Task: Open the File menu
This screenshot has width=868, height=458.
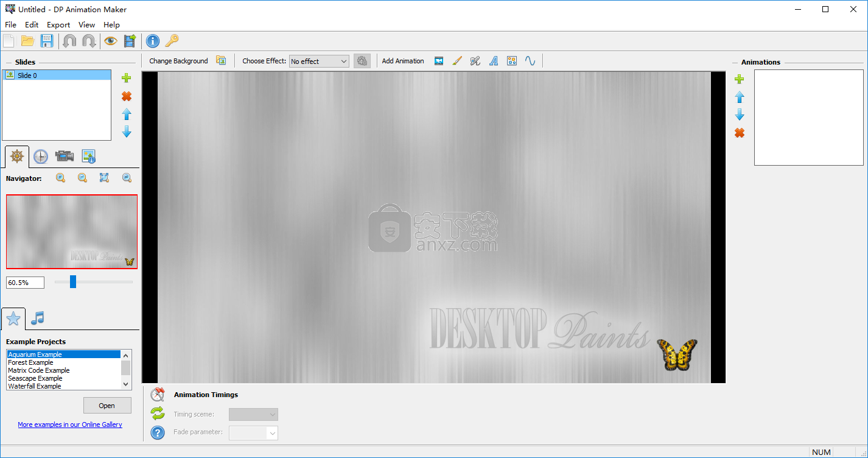Action: pyautogui.click(x=10, y=25)
